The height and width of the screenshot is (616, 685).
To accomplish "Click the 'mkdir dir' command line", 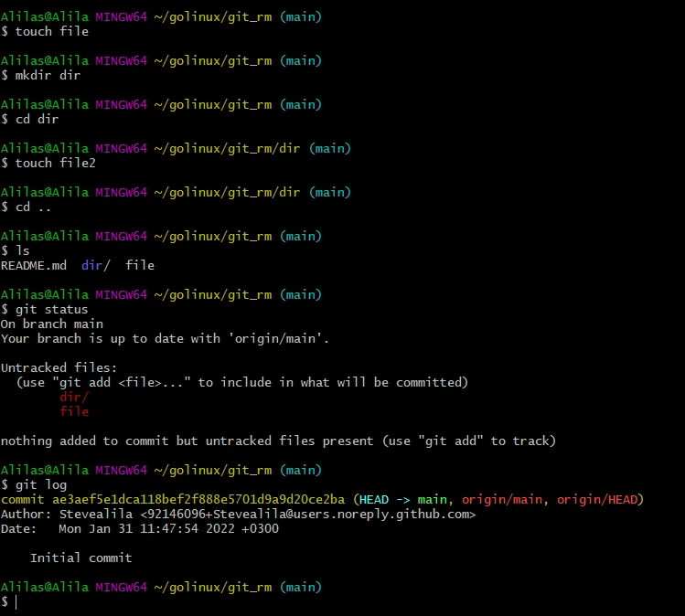I will point(48,75).
